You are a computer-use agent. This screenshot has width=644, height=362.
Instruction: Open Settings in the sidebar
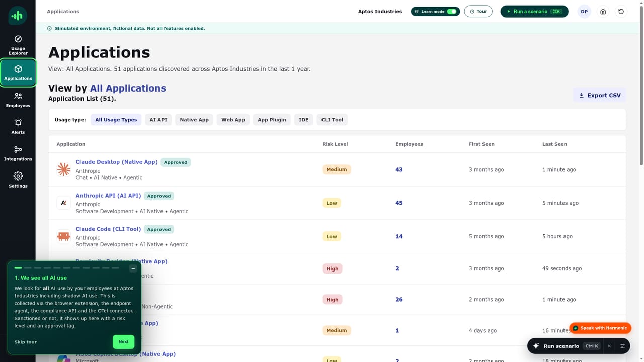[18, 180]
